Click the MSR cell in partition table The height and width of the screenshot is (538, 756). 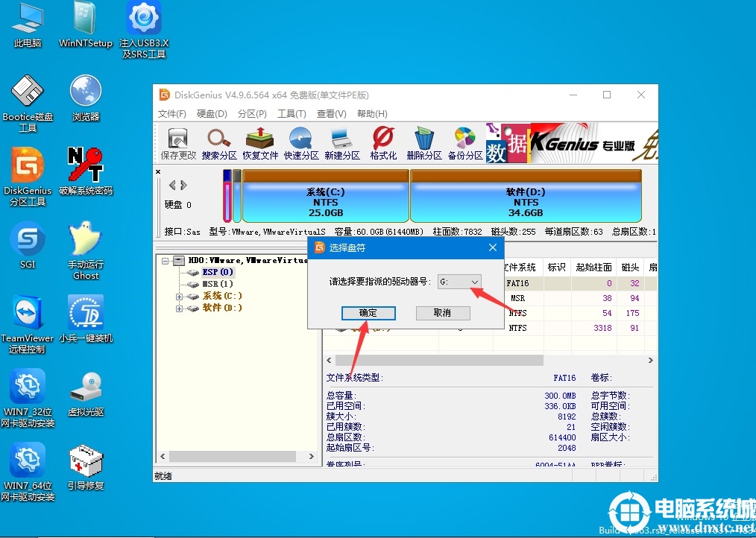click(x=517, y=298)
